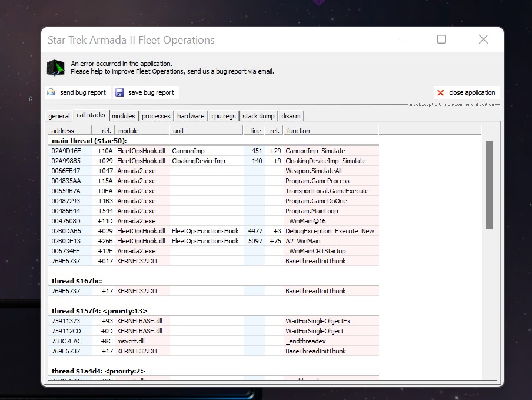Open the processes tab
The height and width of the screenshot is (400, 532).
[156, 116]
